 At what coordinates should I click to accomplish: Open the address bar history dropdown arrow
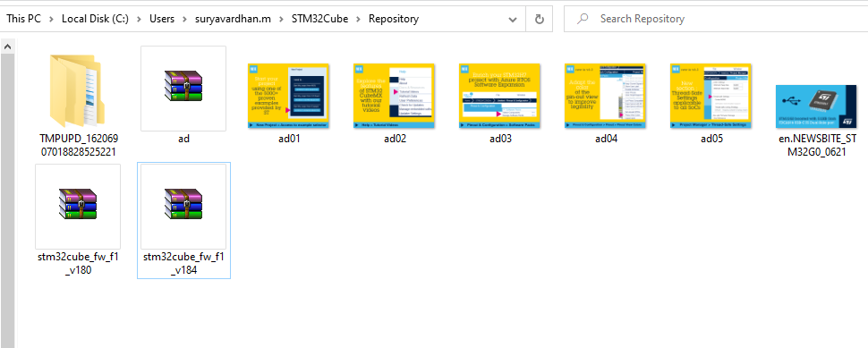coord(513,20)
